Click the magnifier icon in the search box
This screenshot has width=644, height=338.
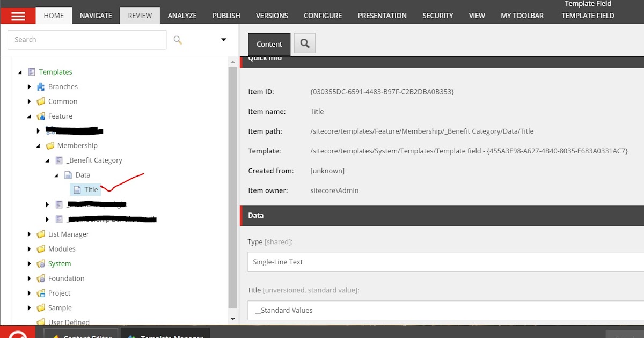coord(178,40)
